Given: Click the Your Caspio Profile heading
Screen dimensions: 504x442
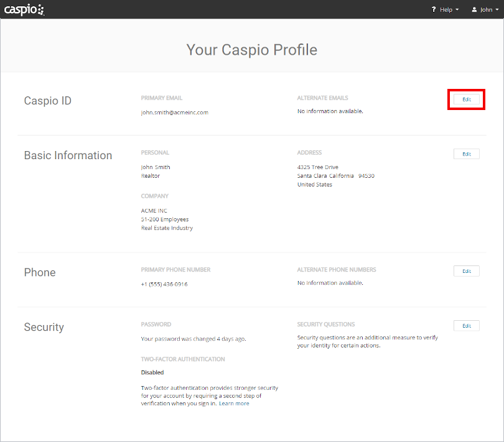Looking at the screenshot, I should click(x=251, y=50).
